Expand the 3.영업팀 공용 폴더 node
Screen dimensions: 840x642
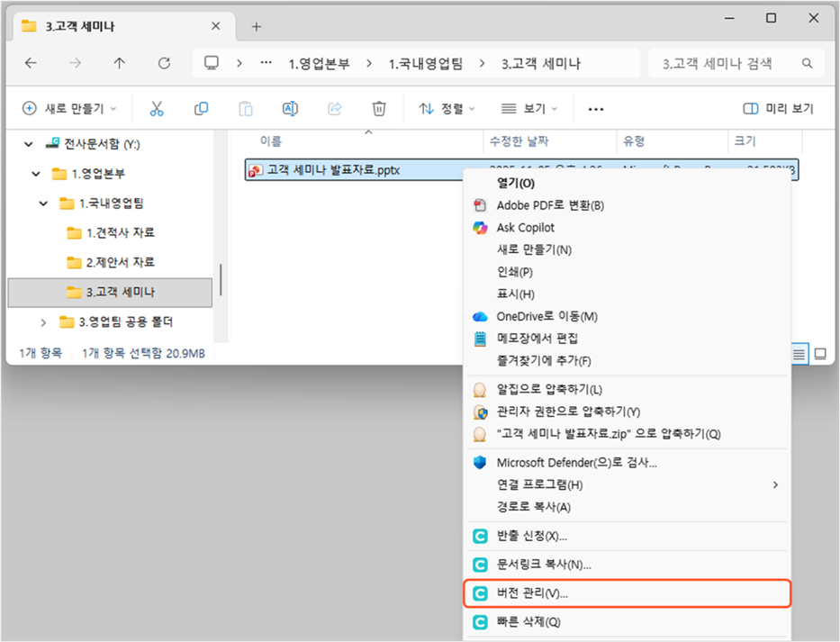pos(43,321)
